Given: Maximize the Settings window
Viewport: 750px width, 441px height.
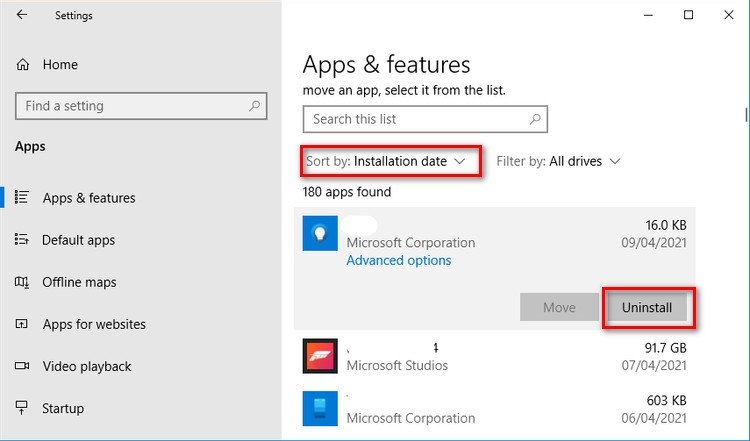Looking at the screenshot, I should [688, 15].
